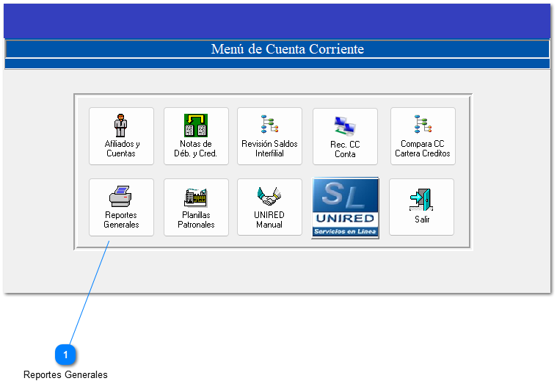Launch Rec. CC Conta
557x392 pixels.
coord(345,137)
